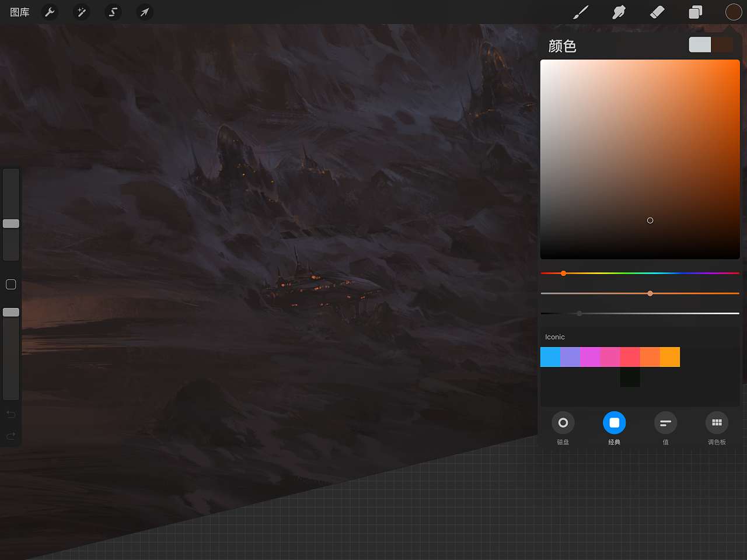Click the active color circle
Viewport: 747px width, 560px height.
pyautogui.click(x=733, y=12)
